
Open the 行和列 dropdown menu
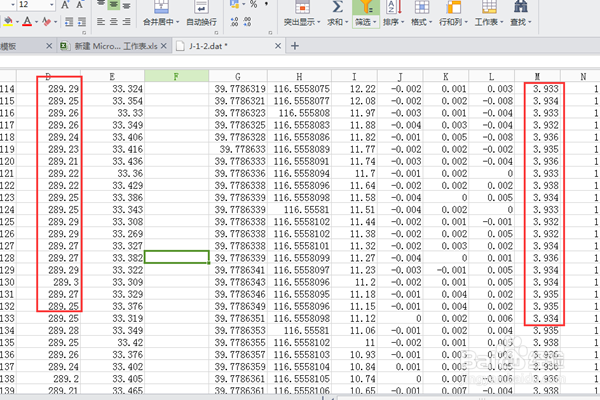coord(453,22)
